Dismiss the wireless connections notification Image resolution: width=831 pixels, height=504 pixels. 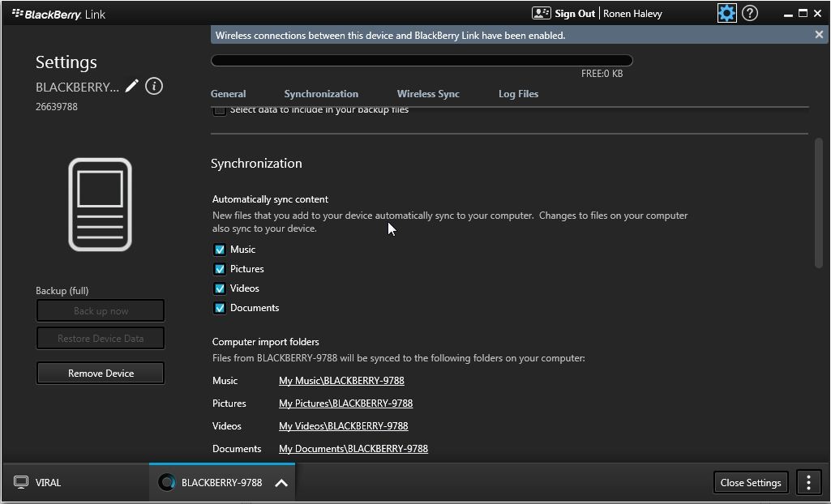click(x=819, y=35)
